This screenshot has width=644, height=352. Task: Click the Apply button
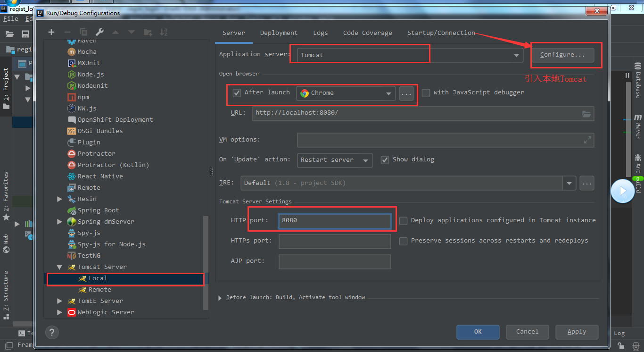pyautogui.click(x=577, y=332)
